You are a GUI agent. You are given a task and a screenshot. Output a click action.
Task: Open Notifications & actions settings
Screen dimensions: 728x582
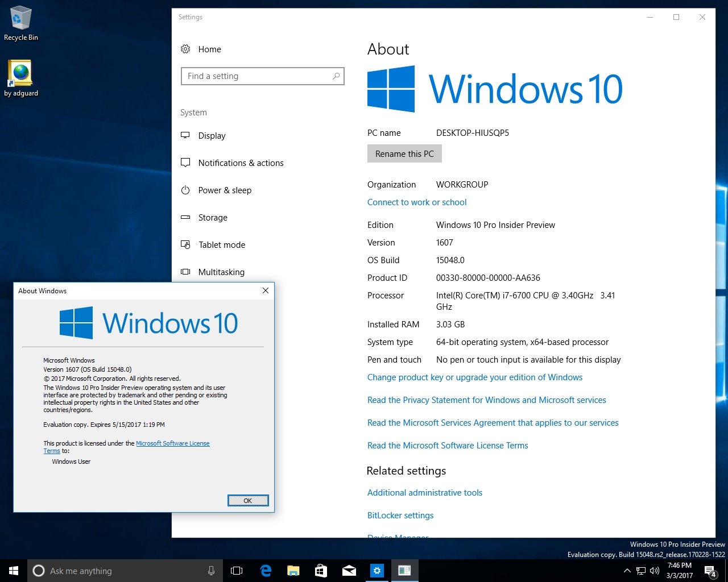point(241,163)
